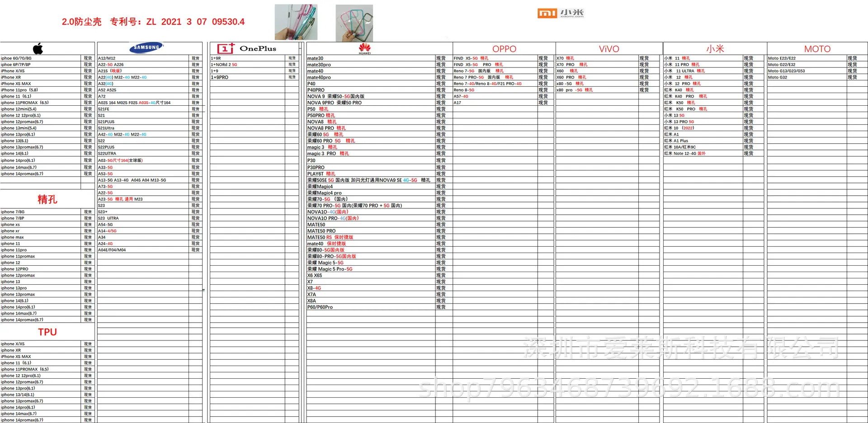Open the pink and teal case photo
Viewport: 868px width, 423px height.
coord(354,23)
